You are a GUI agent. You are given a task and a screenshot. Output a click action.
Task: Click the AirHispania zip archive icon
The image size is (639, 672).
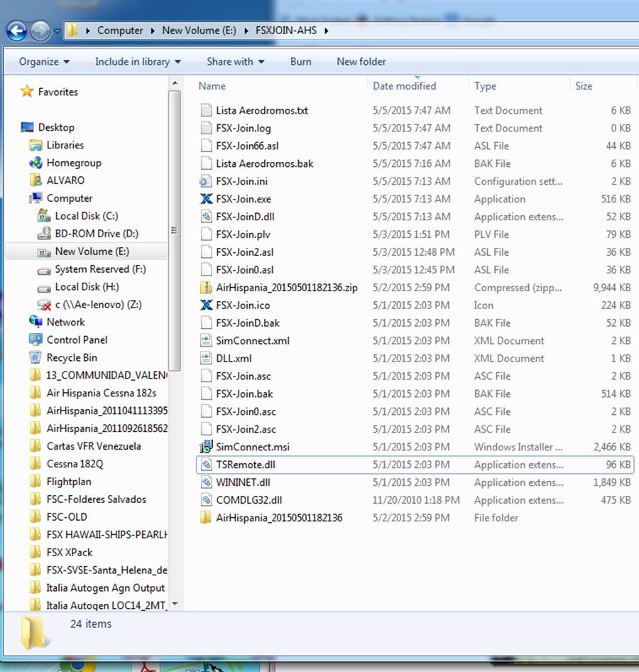click(206, 288)
